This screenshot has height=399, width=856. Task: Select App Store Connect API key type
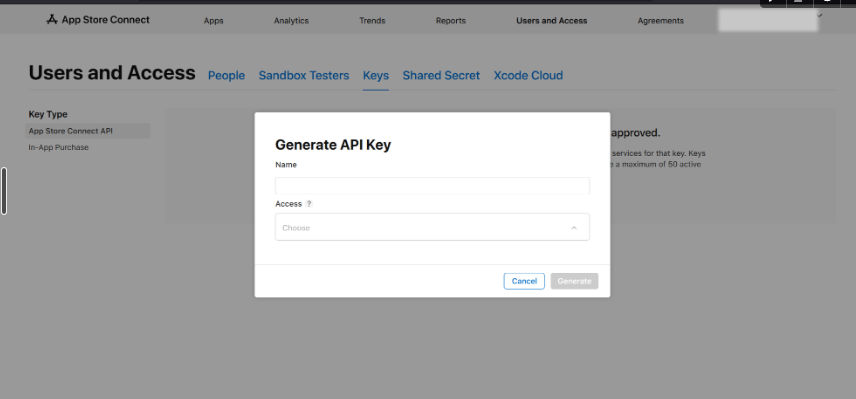pyautogui.click(x=87, y=131)
